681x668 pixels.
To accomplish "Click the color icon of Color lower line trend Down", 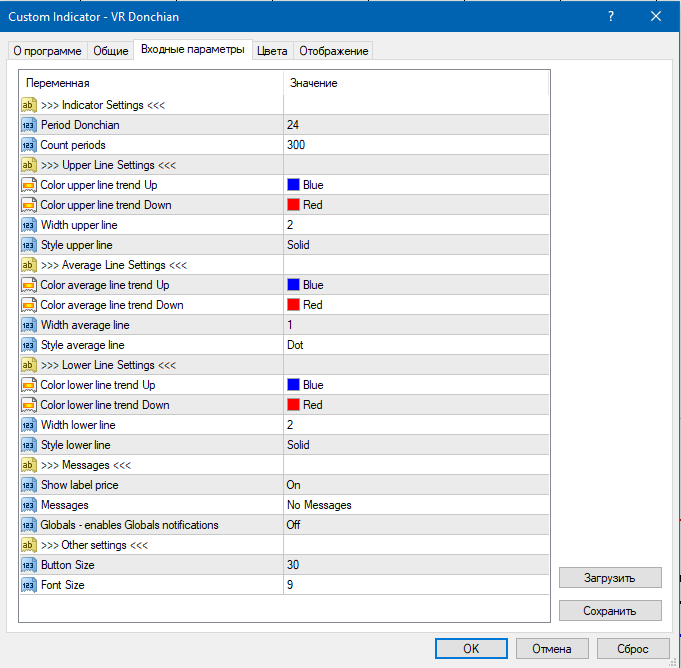I will click(x=28, y=405).
